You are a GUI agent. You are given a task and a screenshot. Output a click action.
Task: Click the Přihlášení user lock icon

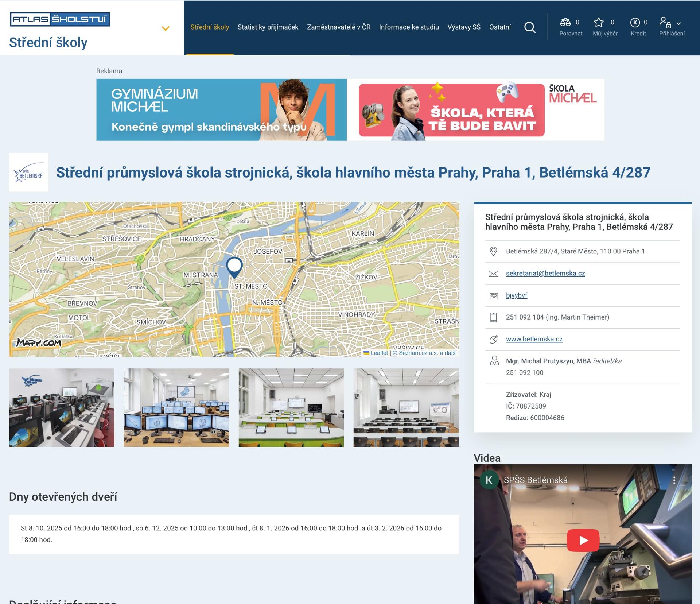pyautogui.click(x=665, y=23)
